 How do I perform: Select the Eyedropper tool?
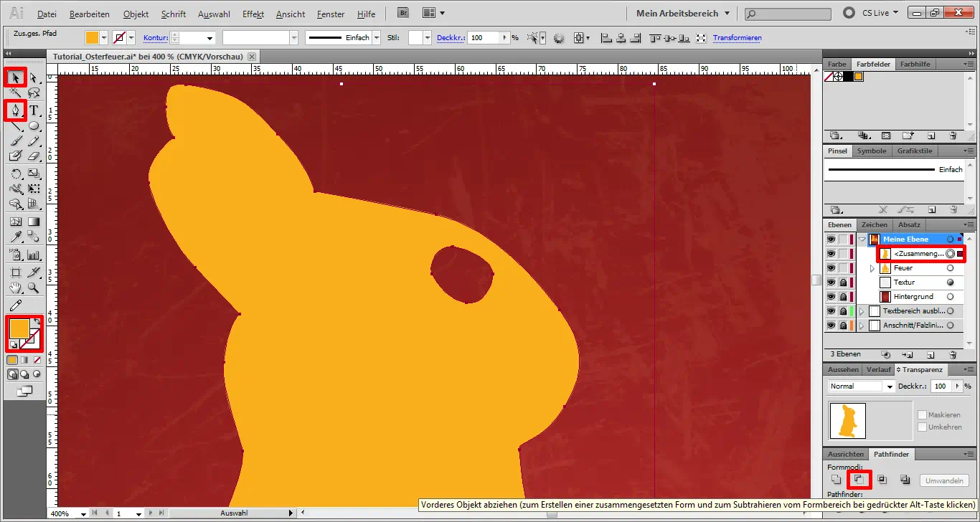click(16, 235)
